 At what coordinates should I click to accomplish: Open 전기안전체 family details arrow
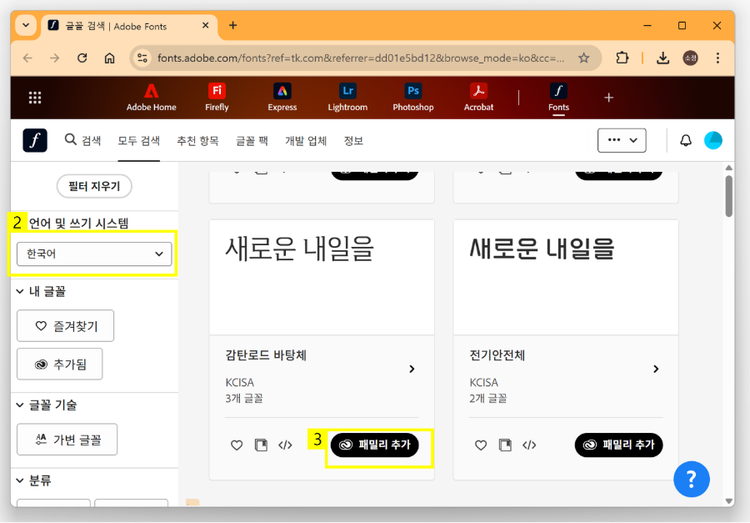click(656, 369)
